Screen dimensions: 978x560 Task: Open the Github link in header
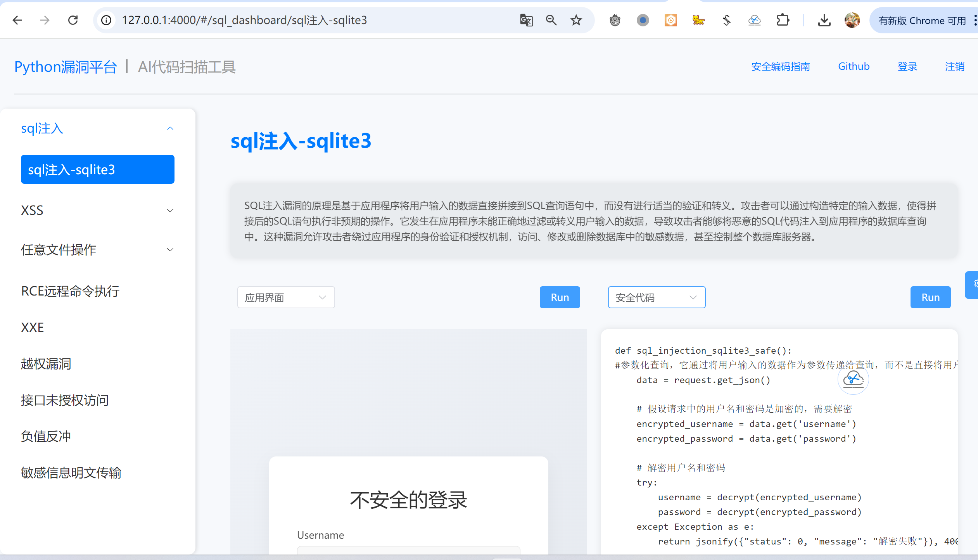click(854, 66)
